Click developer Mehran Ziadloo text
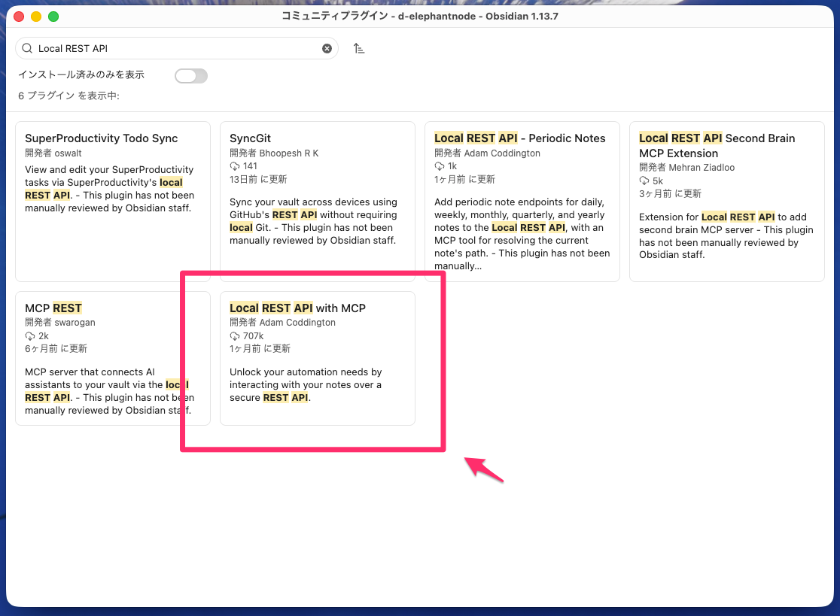 click(702, 168)
